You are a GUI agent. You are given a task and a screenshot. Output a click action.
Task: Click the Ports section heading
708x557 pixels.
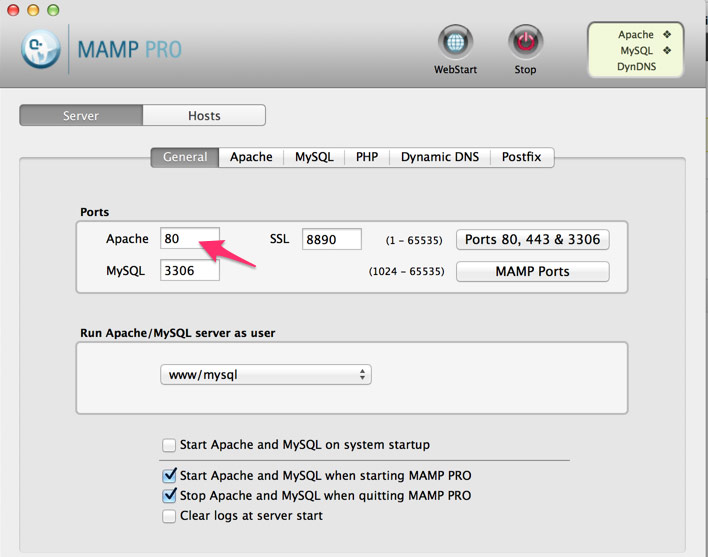(94, 212)
